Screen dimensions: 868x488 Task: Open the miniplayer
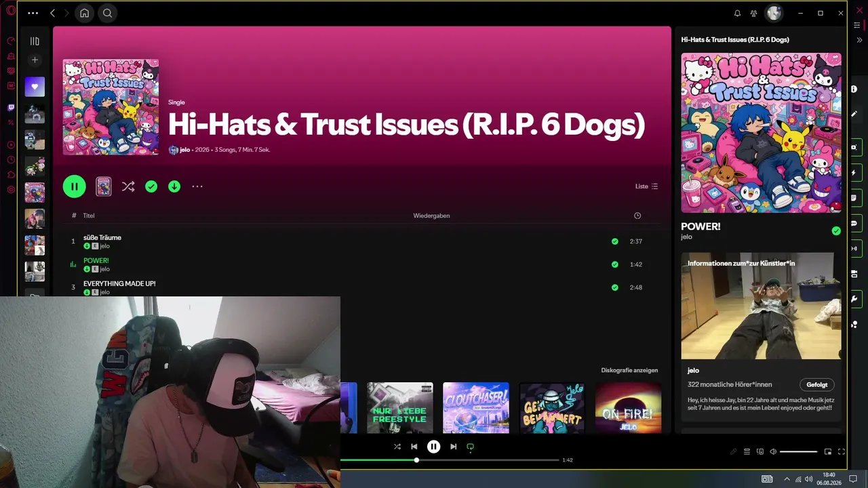tap(828, 451)
